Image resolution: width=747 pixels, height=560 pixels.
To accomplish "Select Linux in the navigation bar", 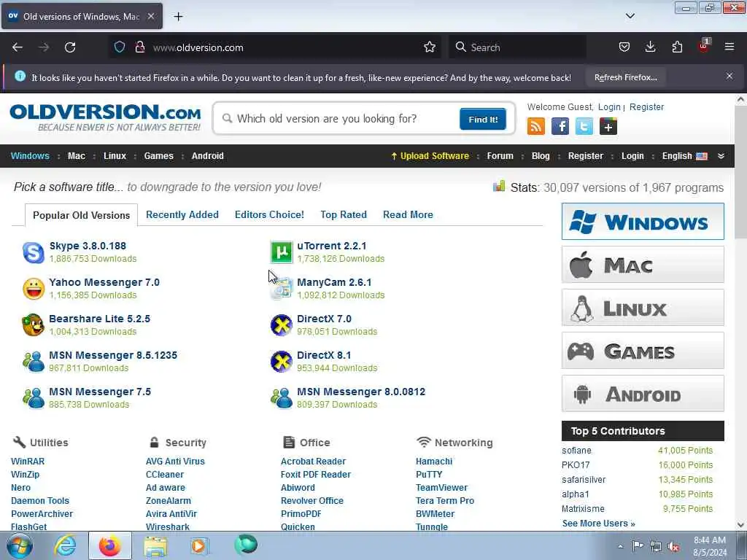I will [115, 156].
